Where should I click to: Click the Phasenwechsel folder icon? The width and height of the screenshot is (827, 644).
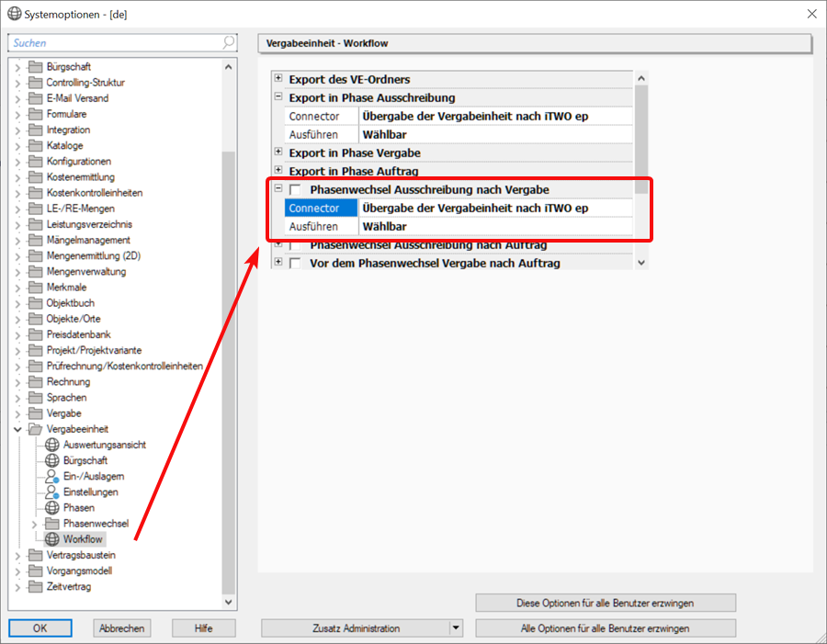coord(52,524)
